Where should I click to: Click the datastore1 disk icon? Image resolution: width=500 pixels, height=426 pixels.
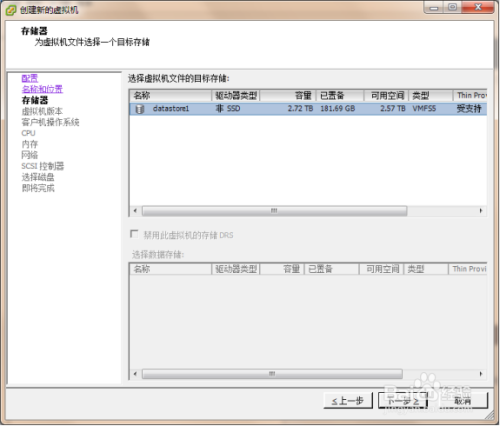pos(140,109)
